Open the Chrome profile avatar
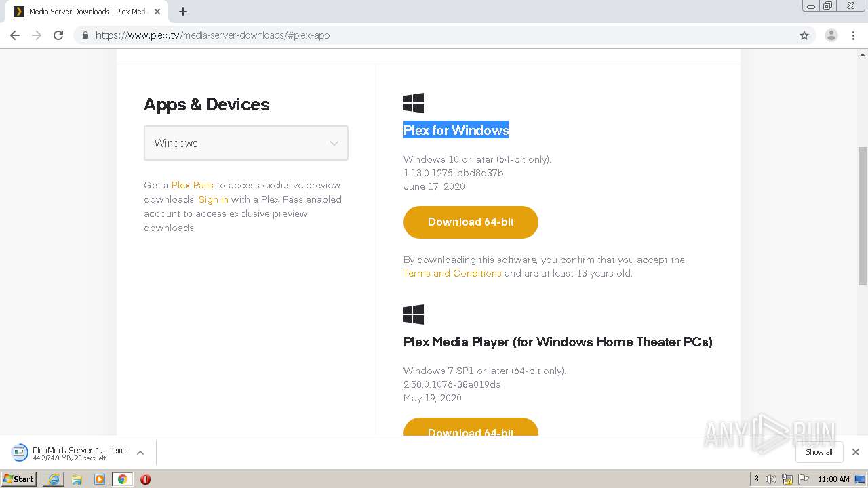This screenshot has height=488, width=868. point(831,35)
